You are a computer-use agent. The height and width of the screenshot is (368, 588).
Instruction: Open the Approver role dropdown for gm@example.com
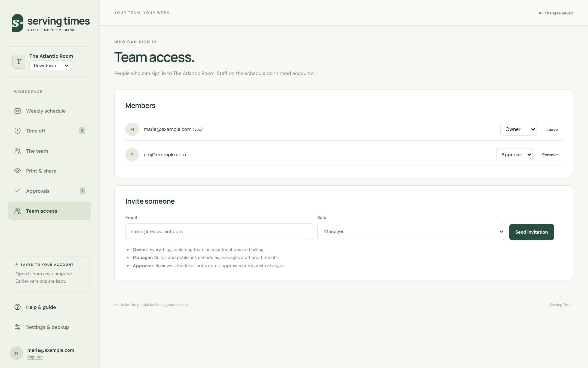point(514,155)
